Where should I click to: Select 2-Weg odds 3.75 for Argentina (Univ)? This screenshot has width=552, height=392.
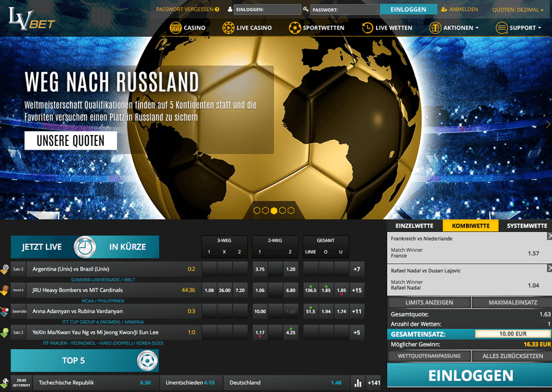[x=260, y=269]
